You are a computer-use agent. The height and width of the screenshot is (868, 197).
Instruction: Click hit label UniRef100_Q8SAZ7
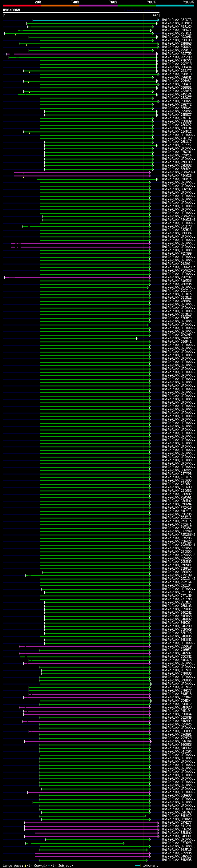pos(177,98)
